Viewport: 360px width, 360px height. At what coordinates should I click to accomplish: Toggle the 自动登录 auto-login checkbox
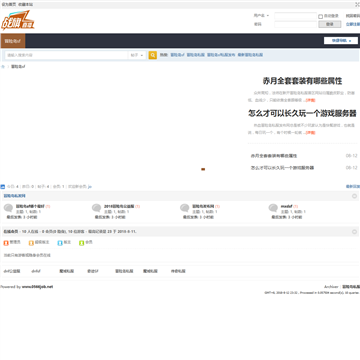pos(321,16)
